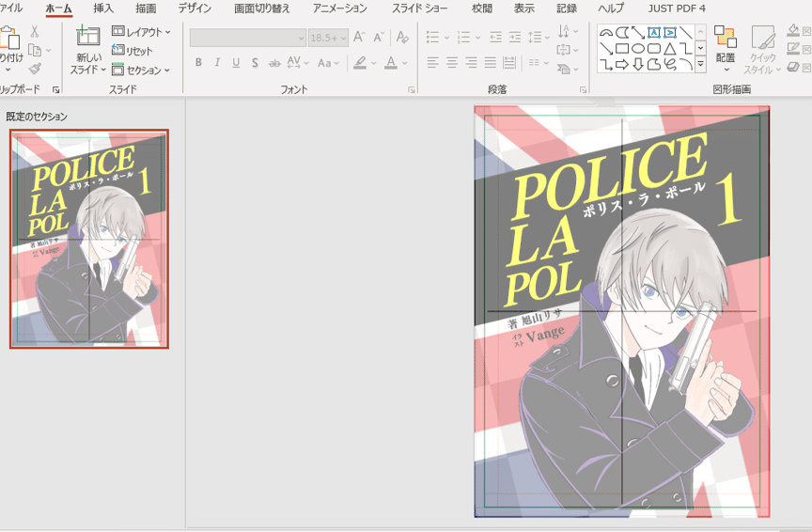This screenshot has width=812, height=532.
Task: Select the Vertical Text Box shape
Action: [x=670, y=33]
